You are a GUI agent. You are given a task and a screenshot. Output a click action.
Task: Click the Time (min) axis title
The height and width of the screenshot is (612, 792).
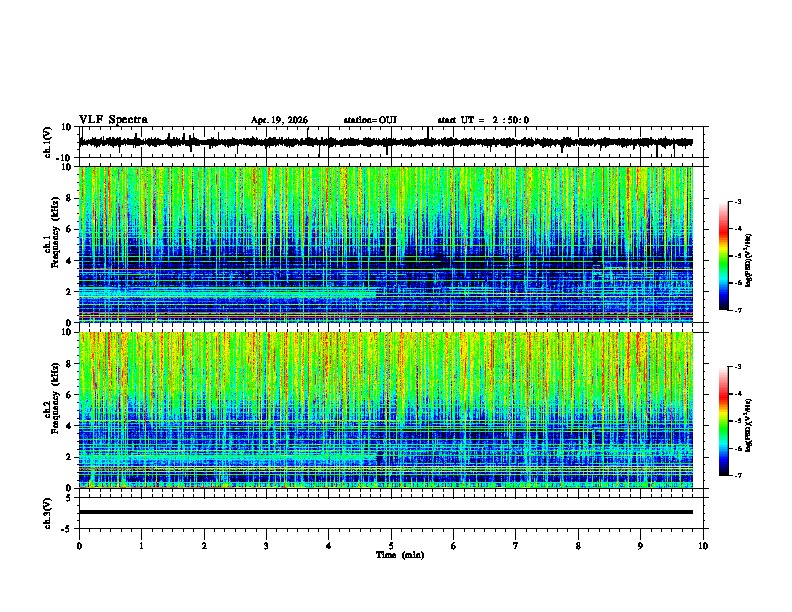click(x=400, y=555)
